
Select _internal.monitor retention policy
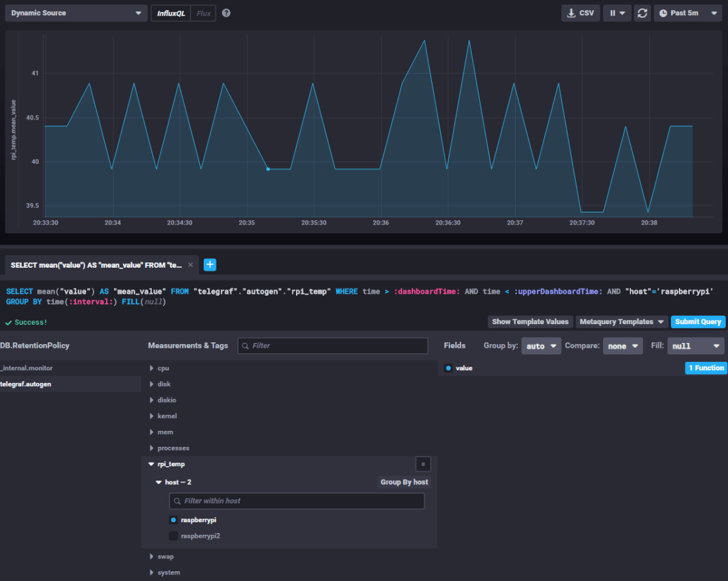click(70, 368)
